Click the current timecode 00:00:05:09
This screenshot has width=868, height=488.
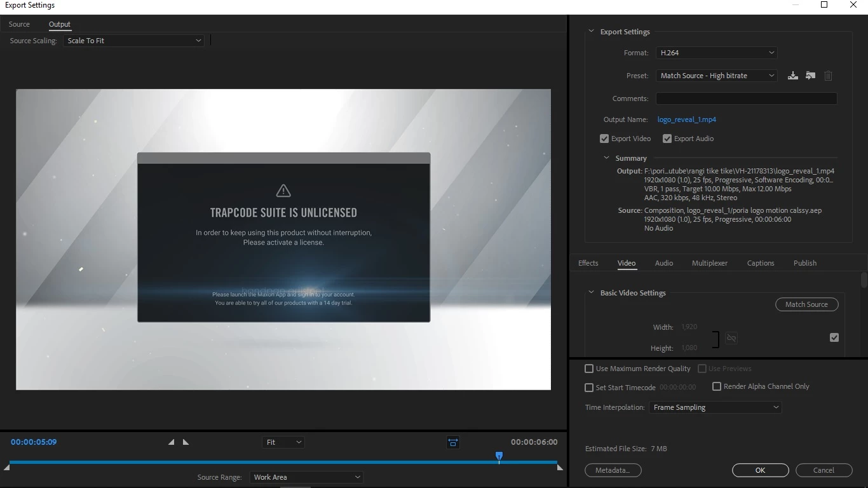(34, 442)
